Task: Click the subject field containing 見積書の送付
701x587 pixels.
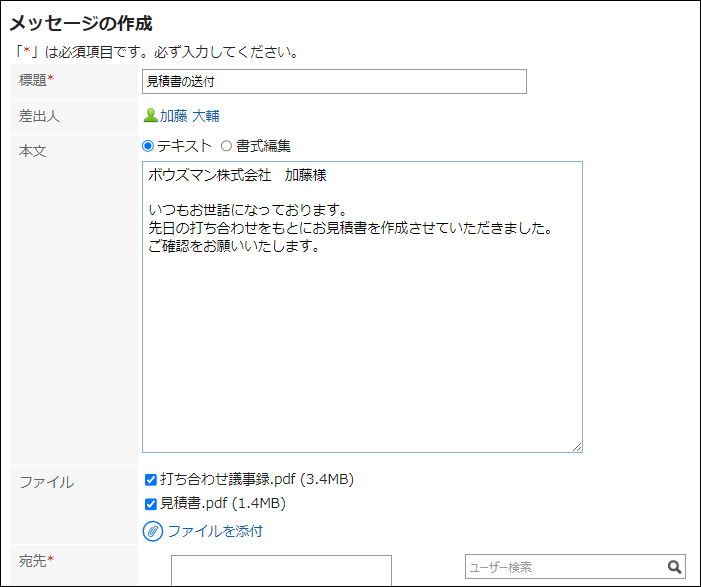Action: click(334, 81)
